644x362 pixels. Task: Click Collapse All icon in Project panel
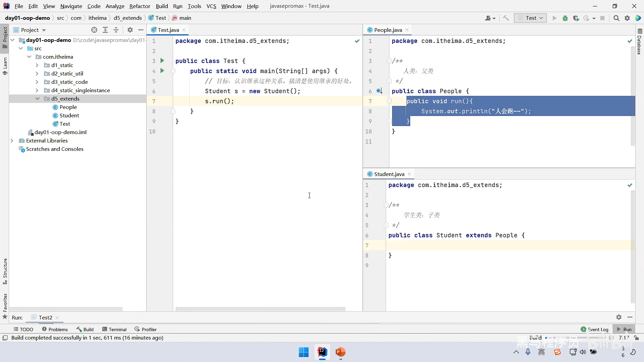(x=116, y=30)
